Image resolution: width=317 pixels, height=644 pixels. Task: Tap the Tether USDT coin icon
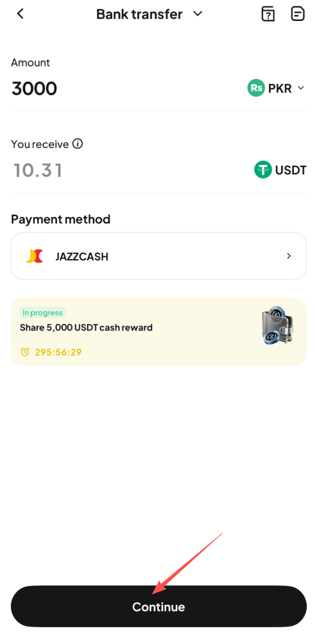pyautogui.click(x=263, y=170)
